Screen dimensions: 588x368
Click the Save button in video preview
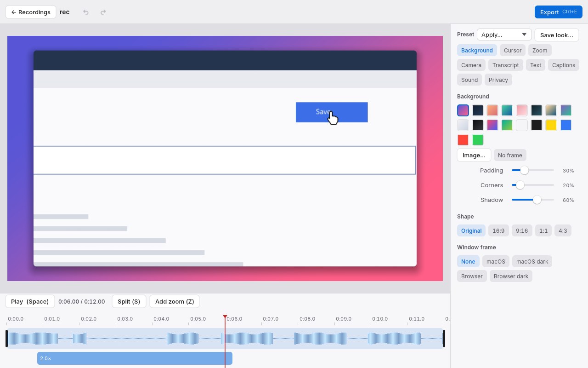(332, 112)
